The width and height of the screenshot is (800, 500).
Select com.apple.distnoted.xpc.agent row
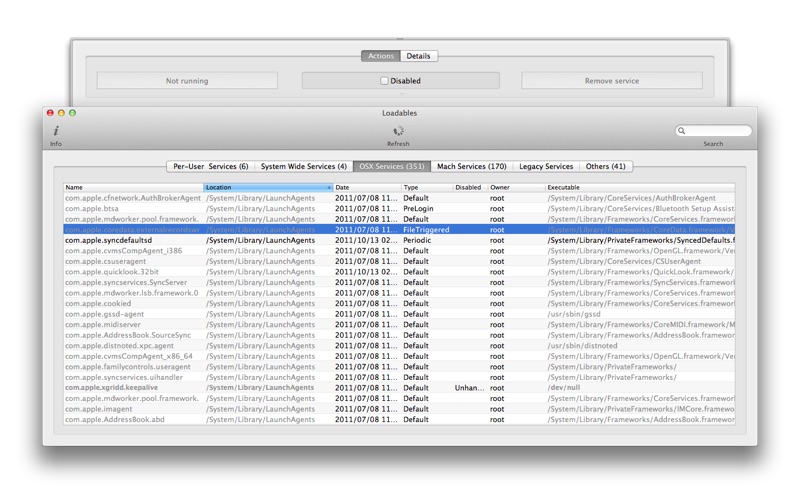(399, 346)
